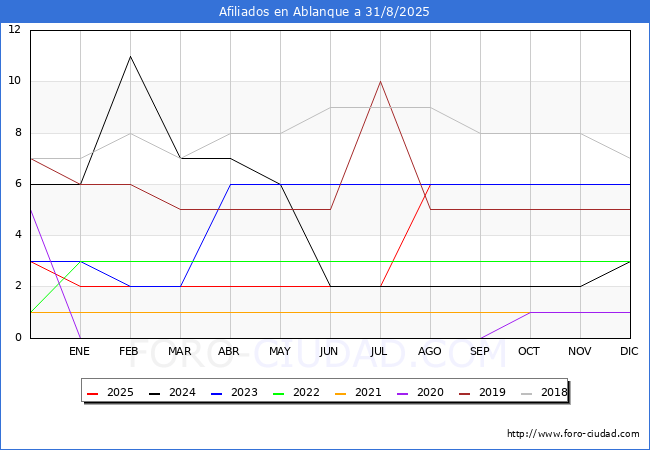The width and height of the screenshot is (650, 450).
Task: Select the AGO month axis label
Action: coord(429,351)
